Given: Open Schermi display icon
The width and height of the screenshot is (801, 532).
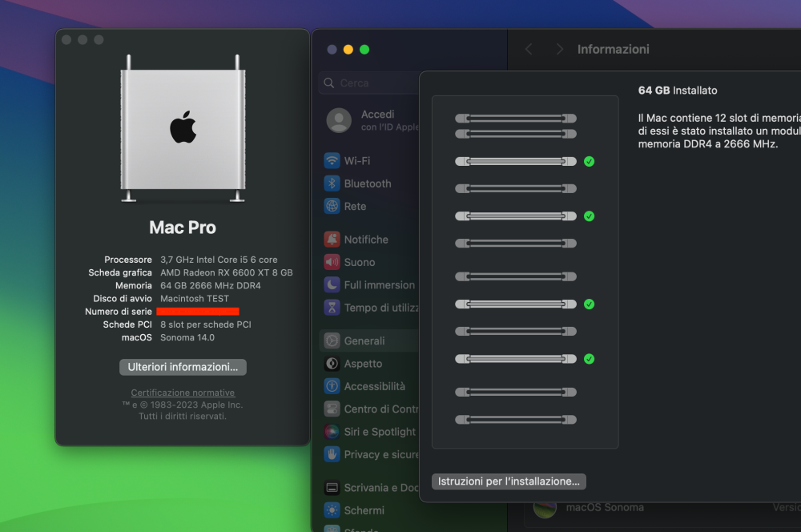Looking at the screenshot, I should coord(332,510).
